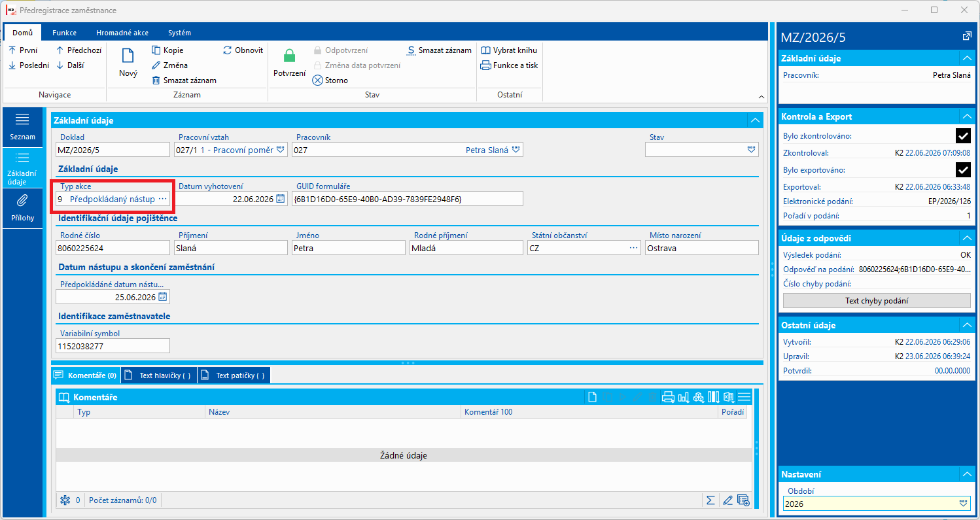Click the Text chyby podání button
Viewport: 980px width, 520px height.
click(x=877, y=301)
